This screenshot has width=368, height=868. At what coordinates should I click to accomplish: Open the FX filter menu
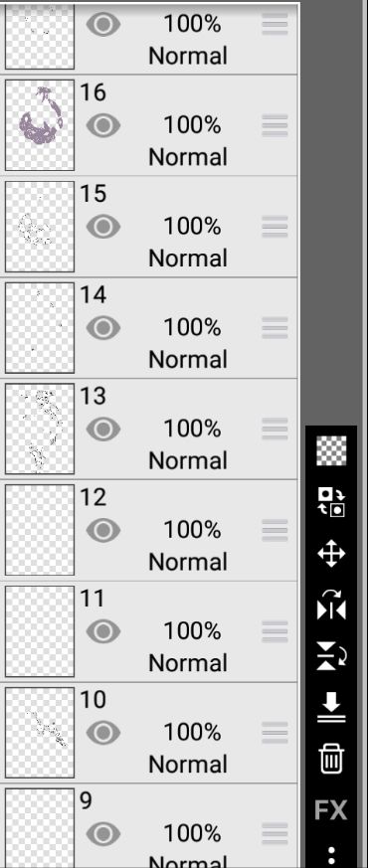coord(331,810)
